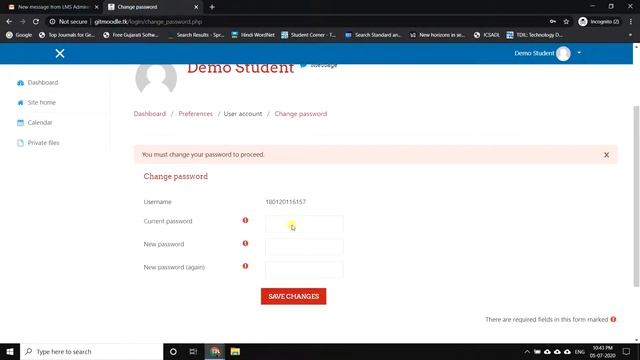Click the Demo Student name in header

pos(534,53)
